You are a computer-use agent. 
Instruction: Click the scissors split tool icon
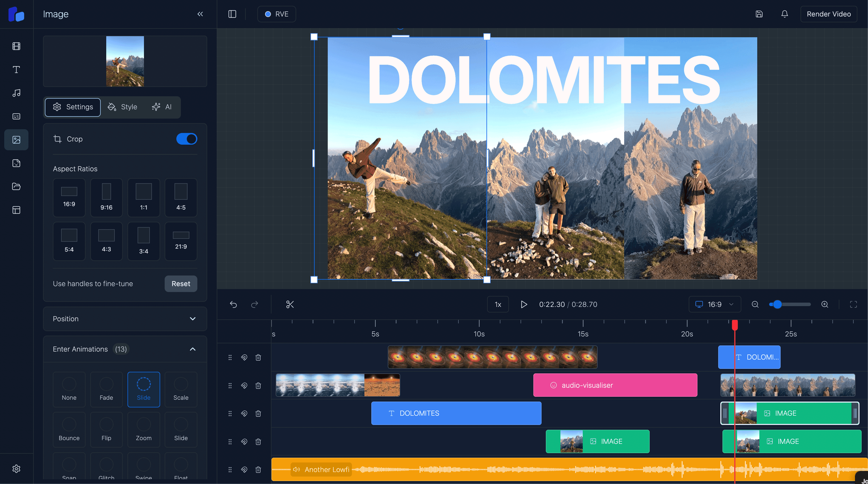[x=290, y=304]
